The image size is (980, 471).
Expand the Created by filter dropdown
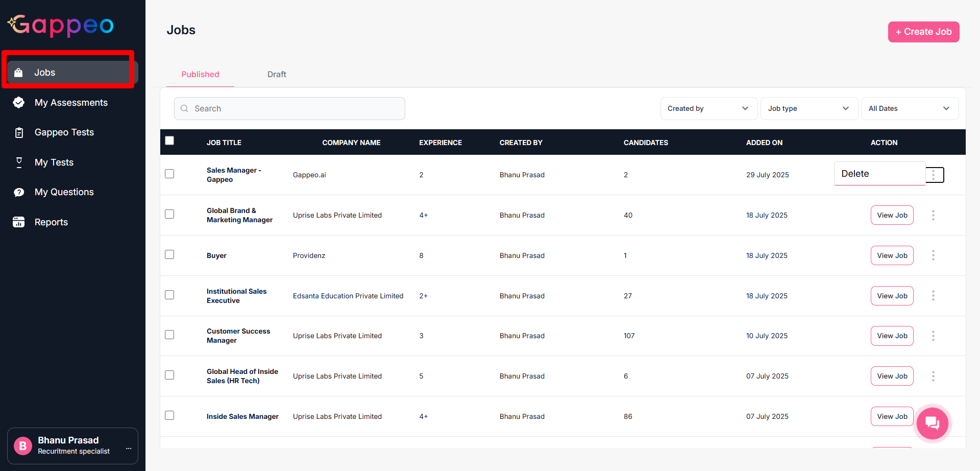point(708,108)
